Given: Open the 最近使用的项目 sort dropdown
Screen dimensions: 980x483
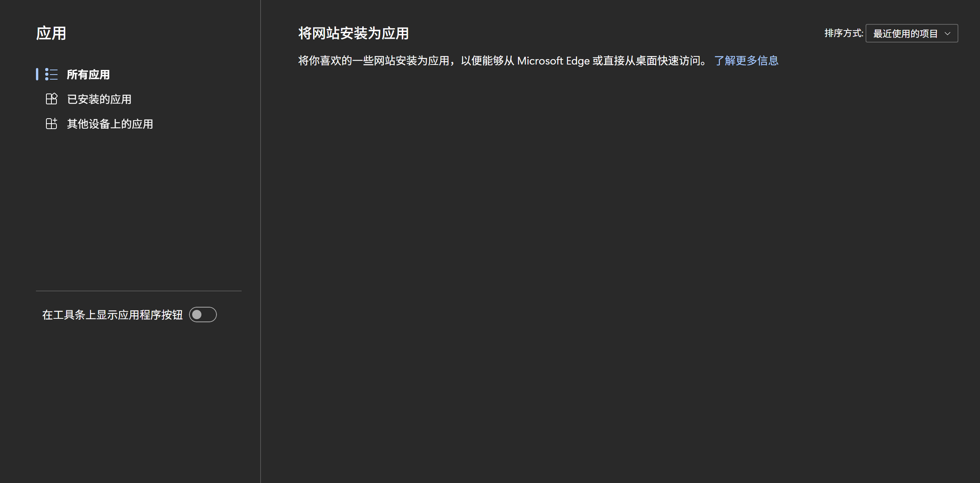Looking at the screenshot, I should point(912,33).
